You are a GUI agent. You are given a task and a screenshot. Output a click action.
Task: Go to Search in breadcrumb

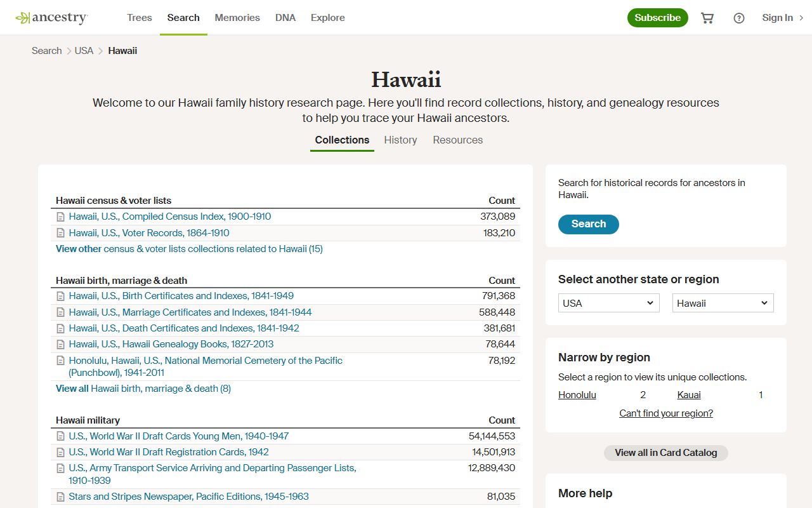[47, 51]
